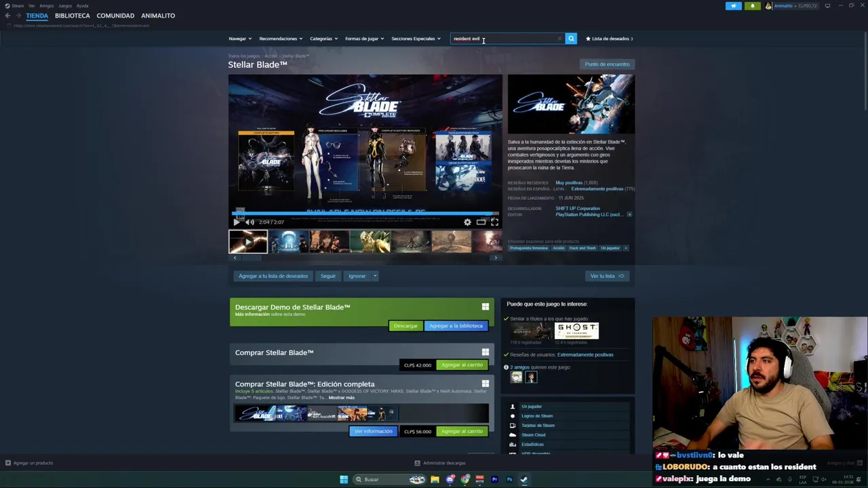Expand the editor list plus button
Screen dimensions: 868x488
pos(629,214)
